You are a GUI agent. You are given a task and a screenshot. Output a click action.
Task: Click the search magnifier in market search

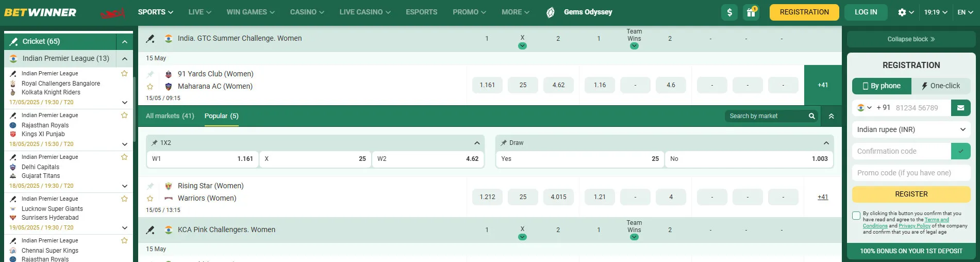811,116
